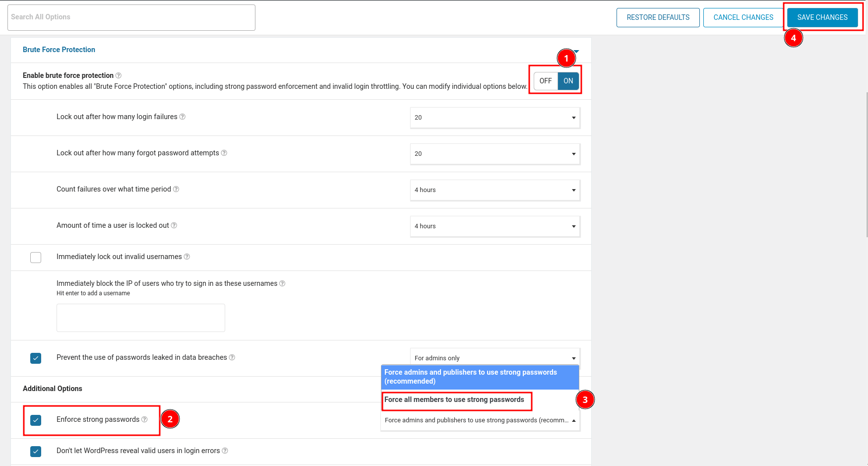Uncheck Prevent use of leaked passwords

coord(36,358)
